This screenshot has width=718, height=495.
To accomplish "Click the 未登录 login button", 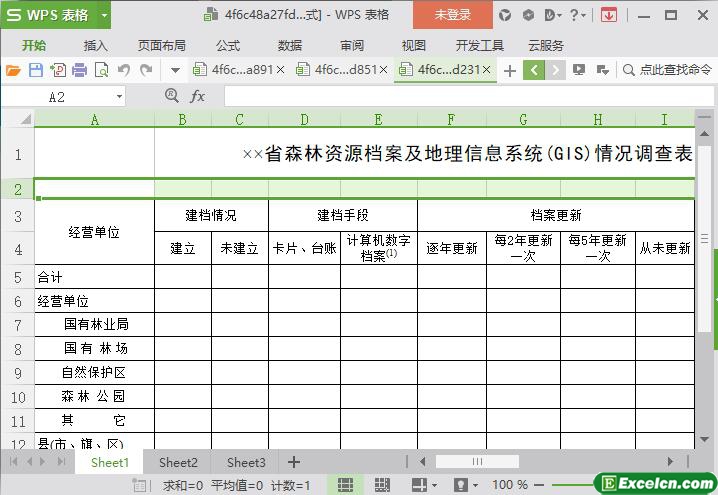I will coord(452,15).
